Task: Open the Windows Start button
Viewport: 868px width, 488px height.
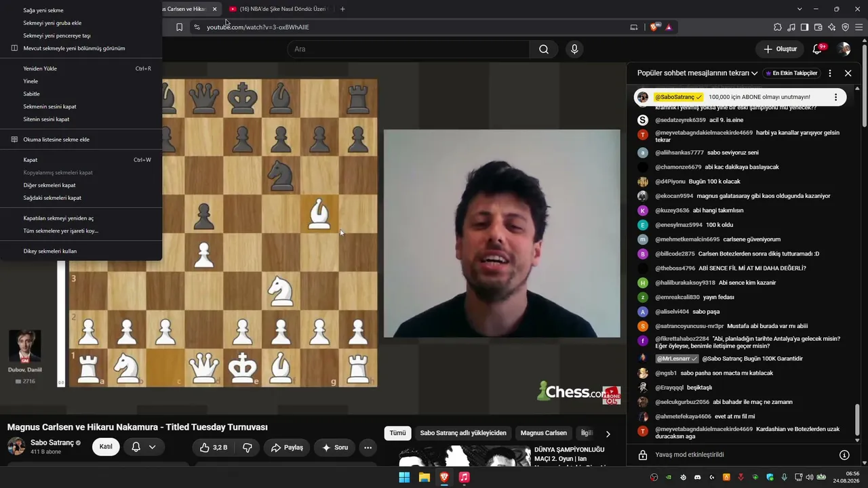Action: coord(404,477)
